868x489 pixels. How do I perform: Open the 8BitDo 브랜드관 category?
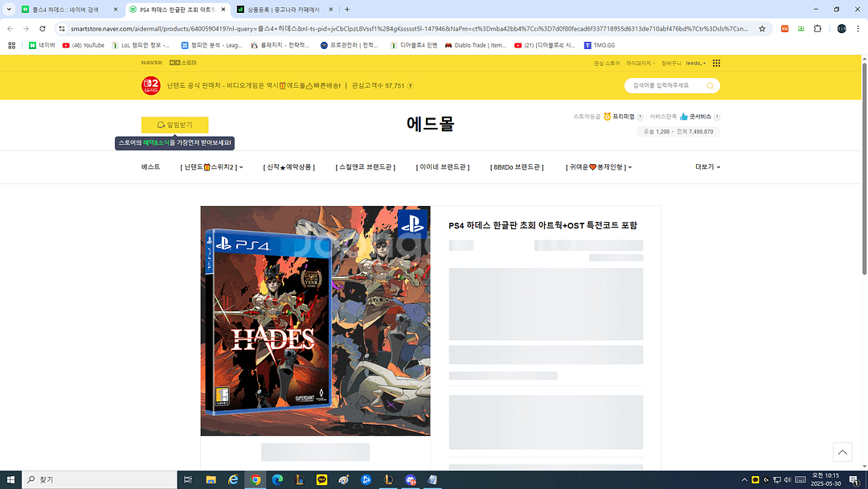point(517,167)
